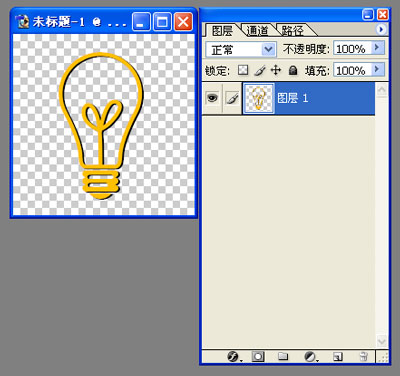Switch to the 路径 tab
Image resolution: width=400 pixels, height=376 pixels.
(x=293, y=31)
